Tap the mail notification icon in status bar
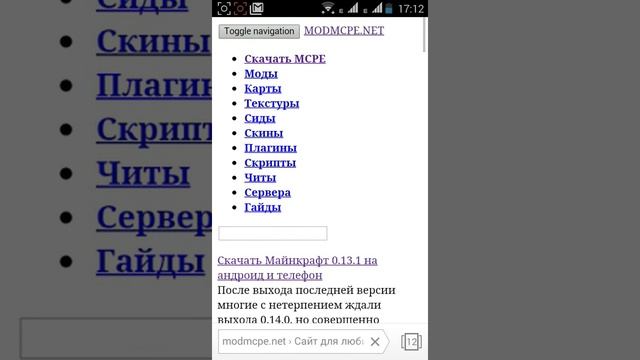640x360 pixels. tap(257, 9)
